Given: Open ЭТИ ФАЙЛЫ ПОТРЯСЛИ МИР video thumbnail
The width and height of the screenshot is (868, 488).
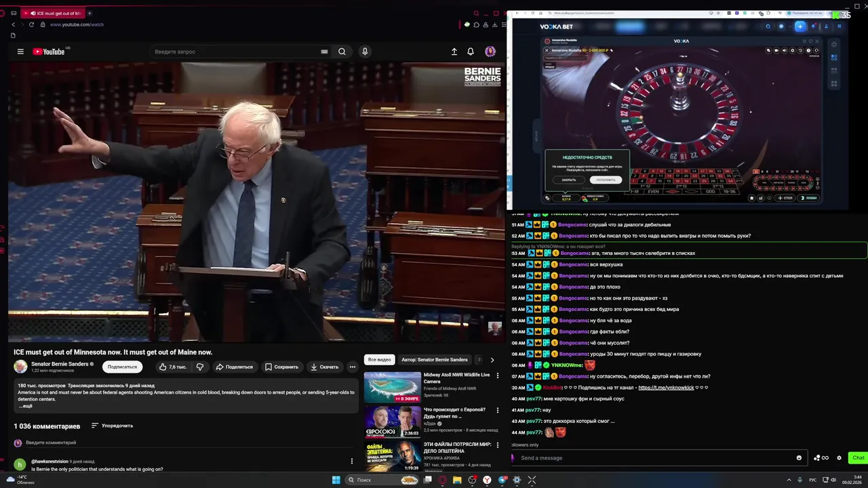Looking at the screenshot, I should [x=392, y=456].
